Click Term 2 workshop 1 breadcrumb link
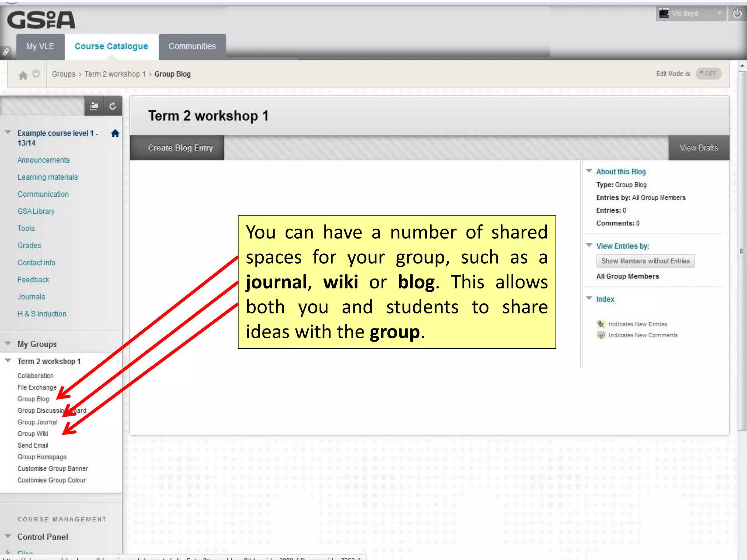The image size is (747, 560). tap(115, 74)
